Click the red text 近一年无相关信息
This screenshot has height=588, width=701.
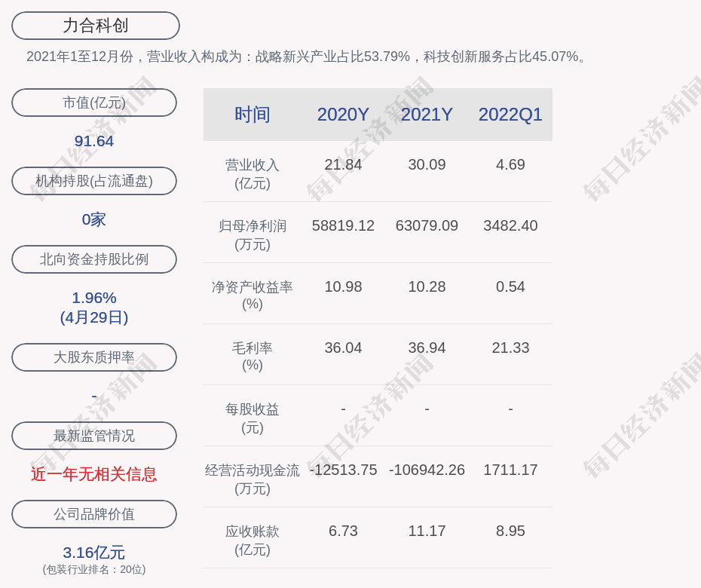click(94, 474)
